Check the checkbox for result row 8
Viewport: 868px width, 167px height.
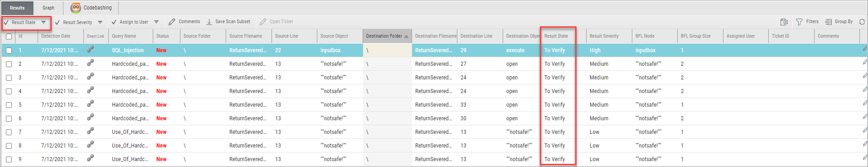[x=9, y=146]
